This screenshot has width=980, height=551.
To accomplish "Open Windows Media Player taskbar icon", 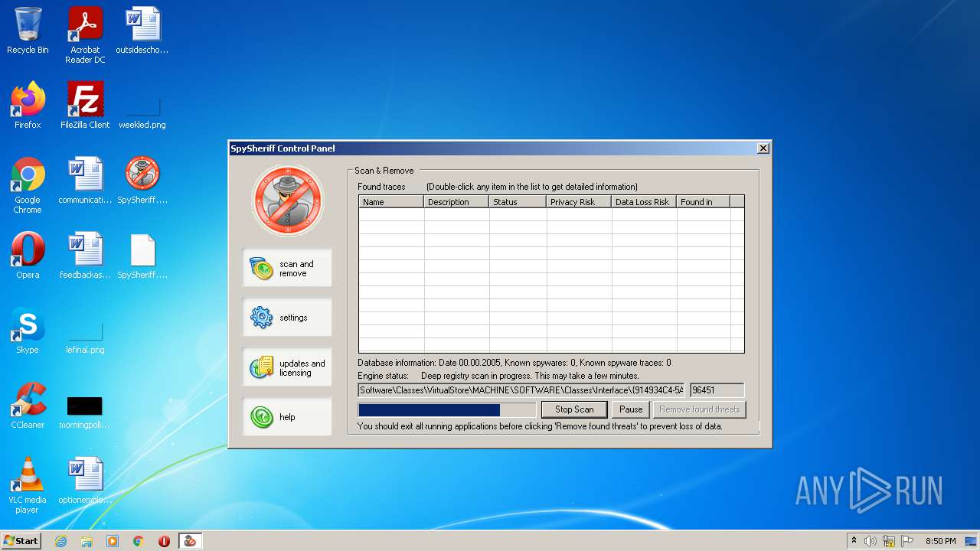I will pos(113,541).
